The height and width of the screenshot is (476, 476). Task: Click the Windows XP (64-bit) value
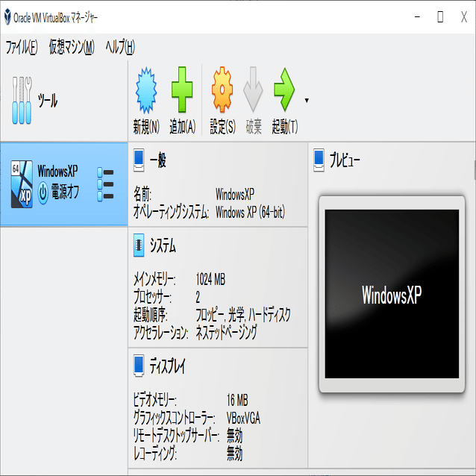point(251,212)
